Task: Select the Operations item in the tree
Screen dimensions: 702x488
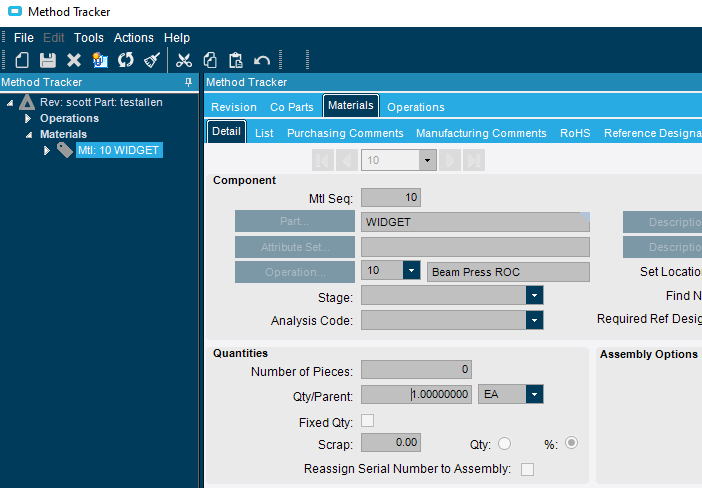Action: click(69, 118)
